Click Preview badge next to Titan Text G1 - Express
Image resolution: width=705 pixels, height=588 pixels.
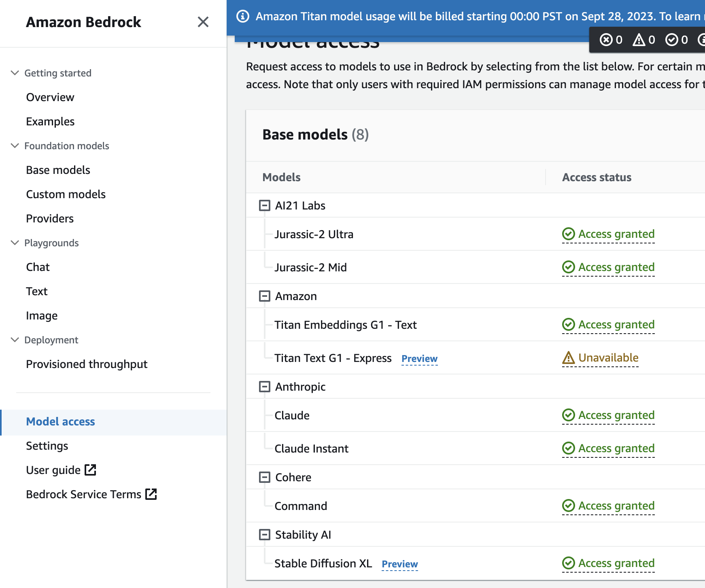pos(419,359)
